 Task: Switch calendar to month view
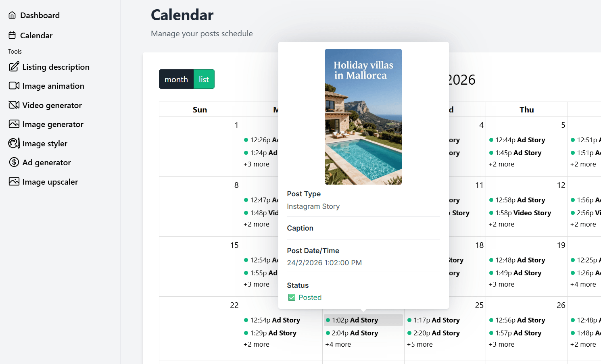coord(176,79)
